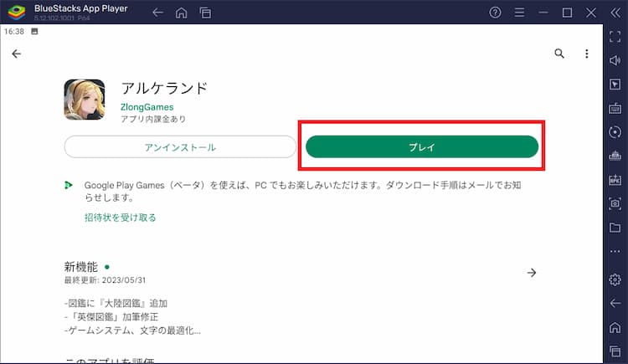Click the アルケランド app title
Viewport: 628px width, 364px height.
pos(164,88)
